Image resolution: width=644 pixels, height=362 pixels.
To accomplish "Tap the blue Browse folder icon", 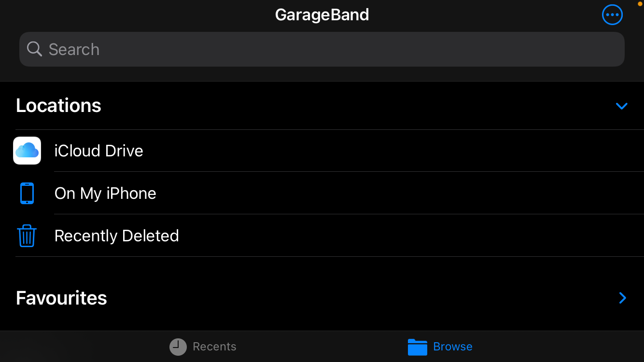I will (417, 347).
